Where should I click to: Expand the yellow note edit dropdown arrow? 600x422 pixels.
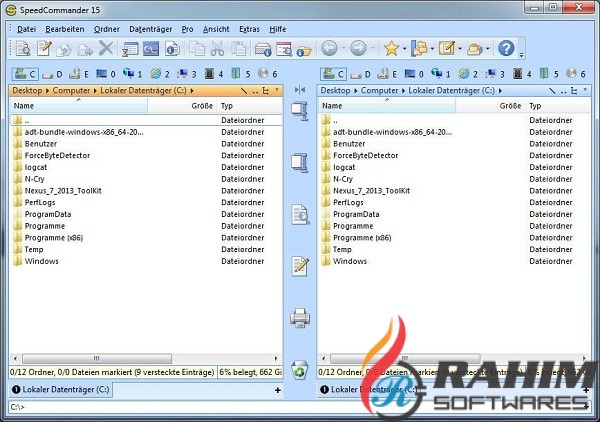pos(460,49)
